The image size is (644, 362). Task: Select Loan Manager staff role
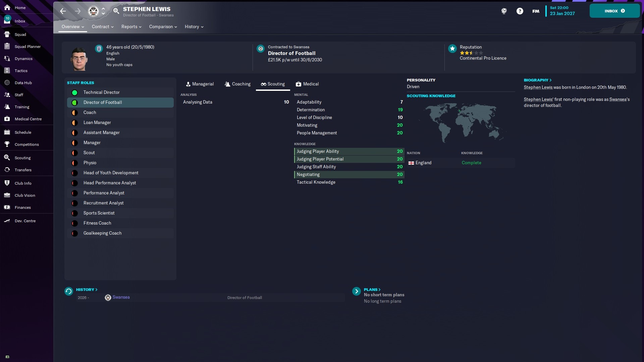coord(120,122)
